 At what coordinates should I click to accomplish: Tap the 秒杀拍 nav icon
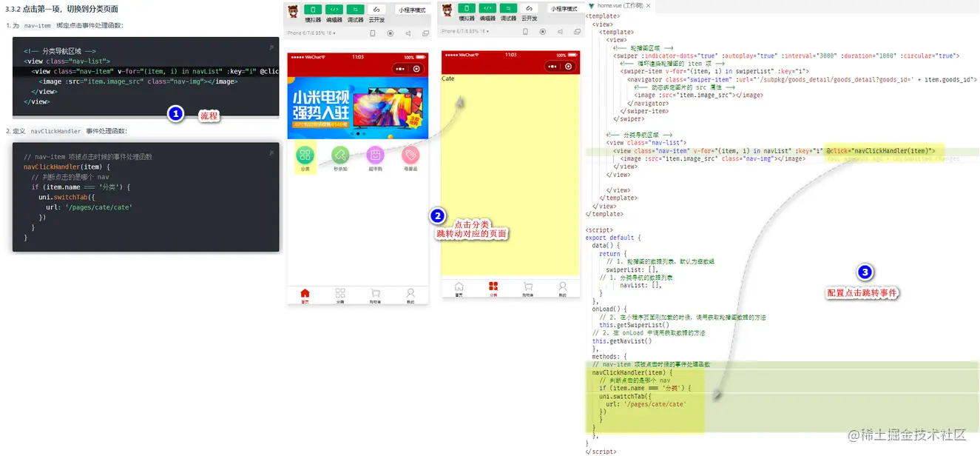[x=340, y=155]
